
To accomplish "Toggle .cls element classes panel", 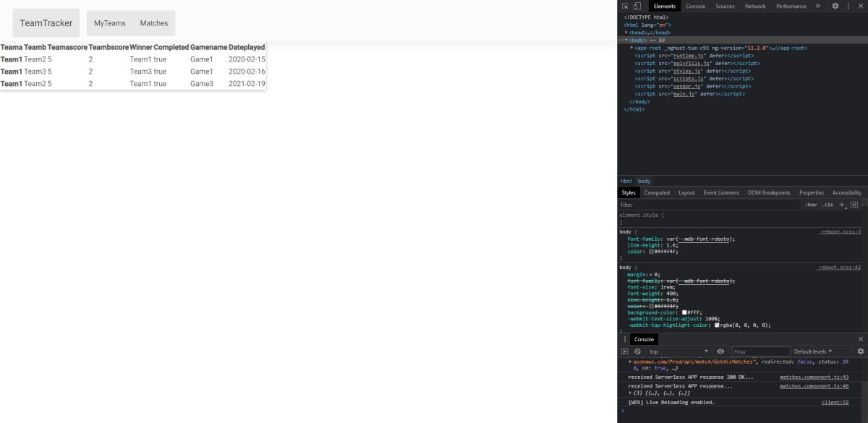I will (x=827, y=205).
